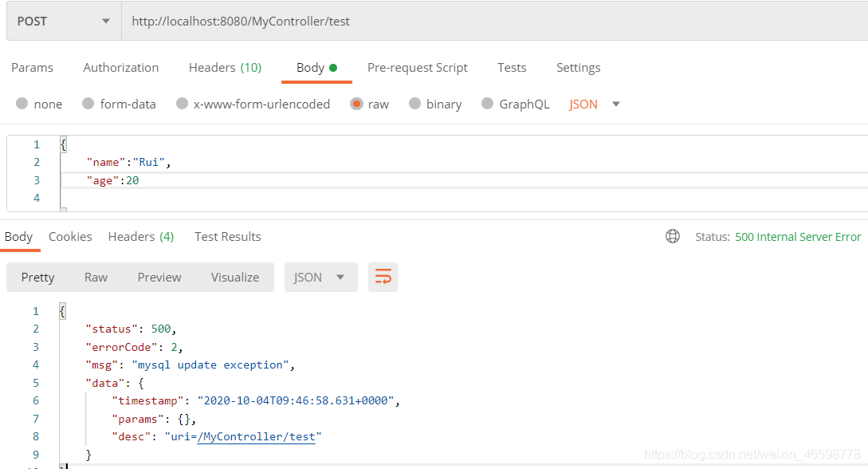868x469 pixels.
Task: Open the request Headers (10) tab
Action: (x=225, y=68)
